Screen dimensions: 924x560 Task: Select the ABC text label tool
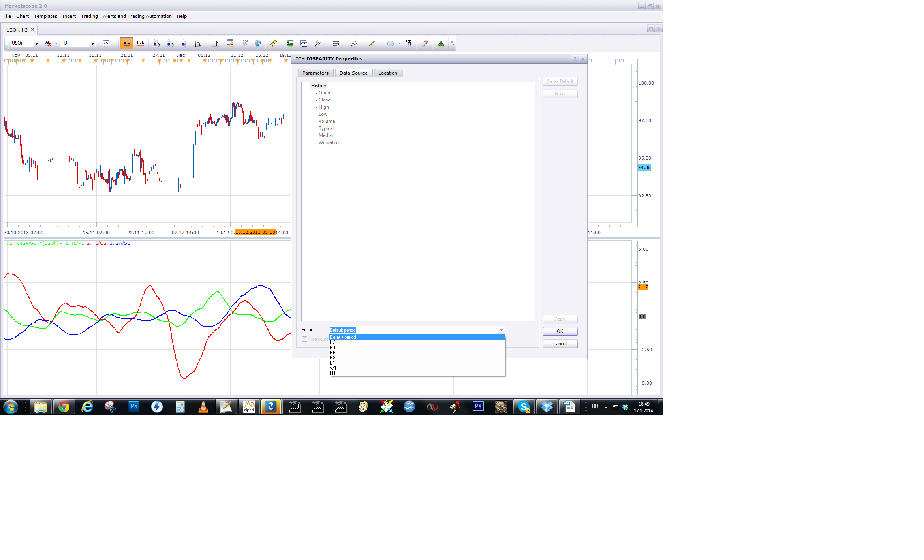click(x=408, y=43)
